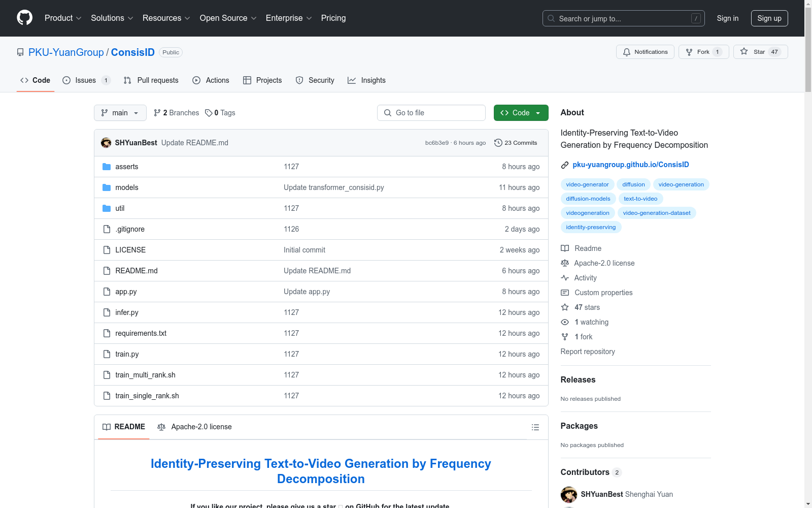812x508 pixels.
Task: Expand the Resources menu
Action: click(x=166, y=18)
